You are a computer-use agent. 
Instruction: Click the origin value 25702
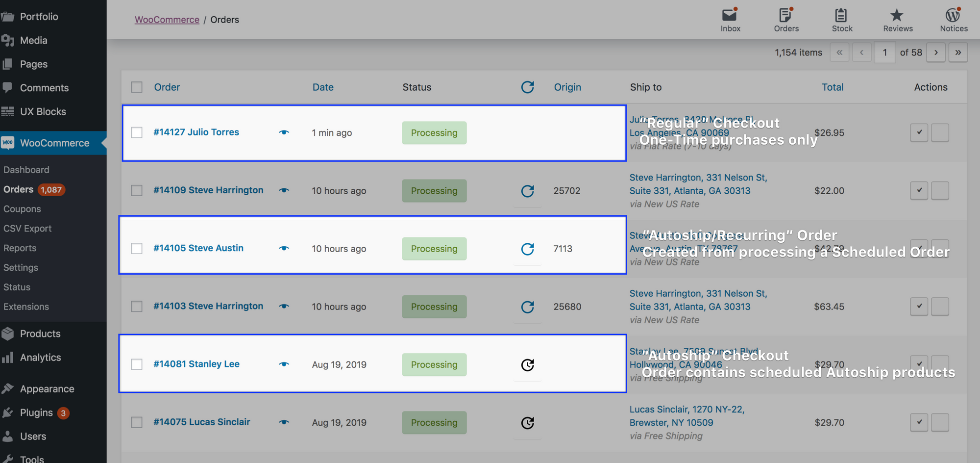click(x=567, y=191)
